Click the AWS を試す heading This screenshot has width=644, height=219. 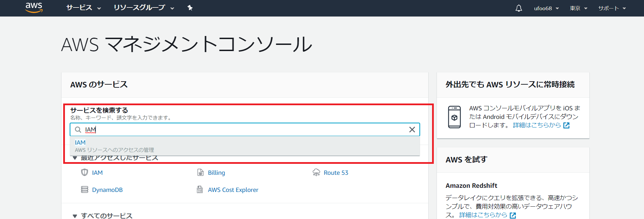(466, 160)
